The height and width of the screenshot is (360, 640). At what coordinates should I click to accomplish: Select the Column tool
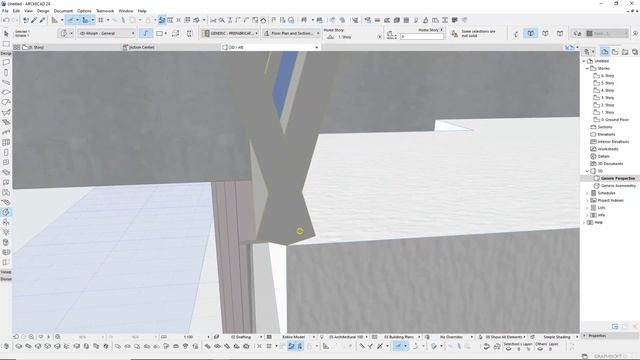click(x=6, y=72)
